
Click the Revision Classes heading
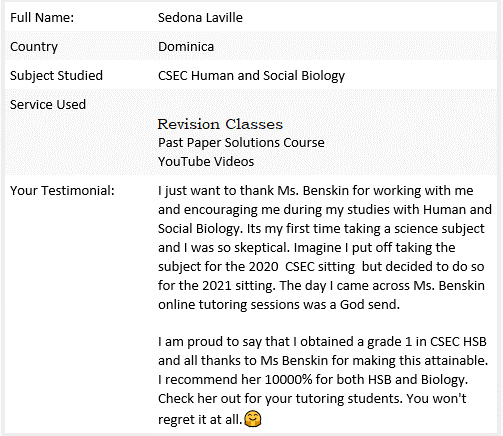click(x=220, y=124)
